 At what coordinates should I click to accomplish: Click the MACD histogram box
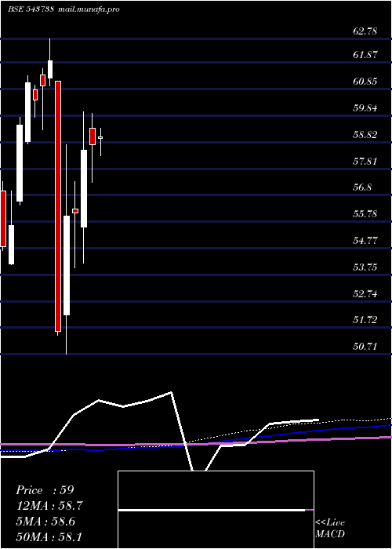click(216, 510)
